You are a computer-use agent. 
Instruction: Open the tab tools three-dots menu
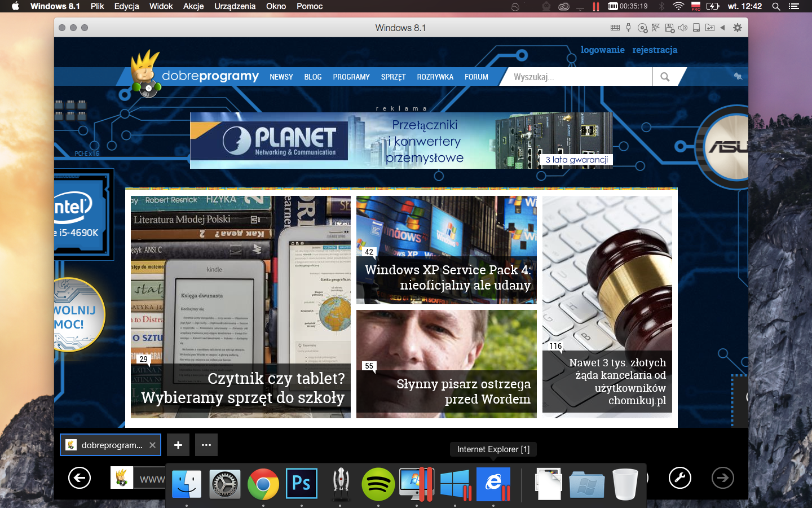point(206,445)
